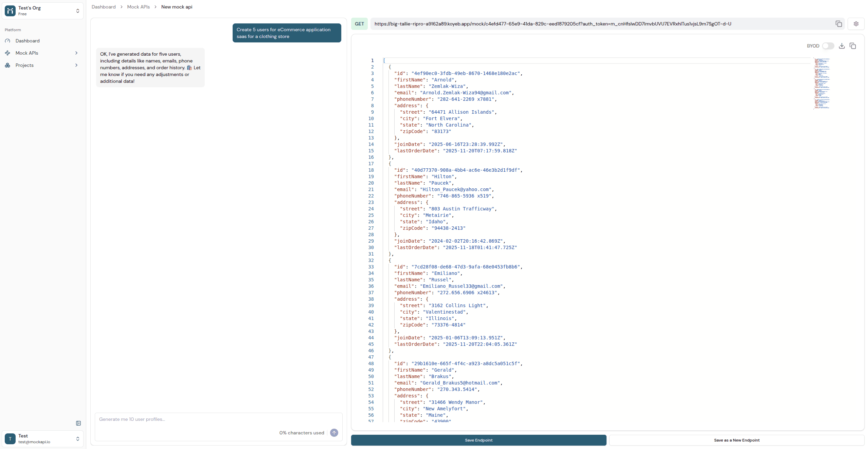Navigate to the Dashboard breadcrumb
The width and height of the screenshot is (868, 449).
click(104, 7)
